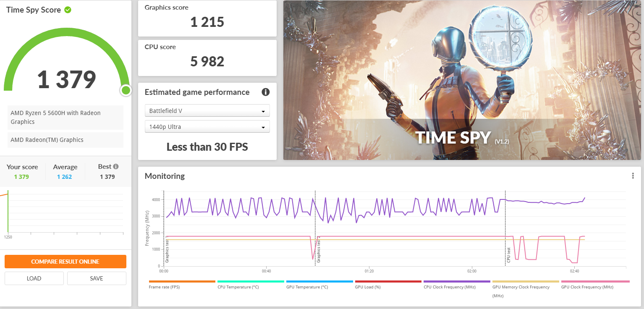Click the info icon next to Best score
This screenshot has width=644, height=309.
tap(116, 167)
